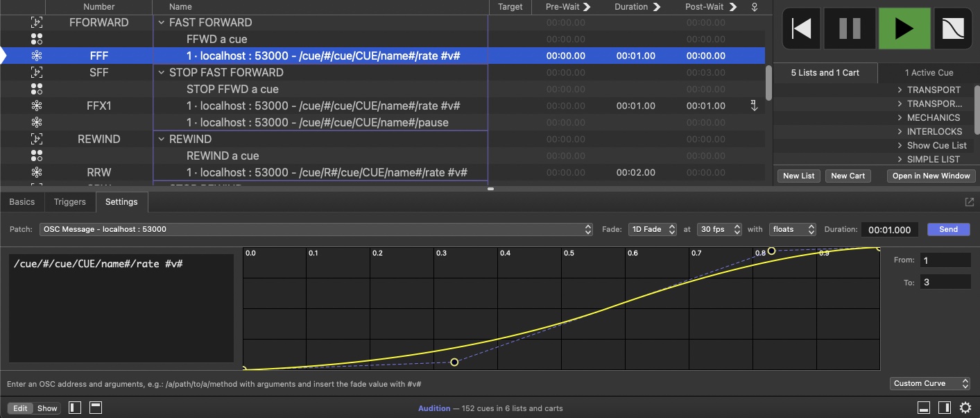Click the network cue icon for FFF
Image resolution: width=980 pixels, height=418 pixels.
[37, 56]
